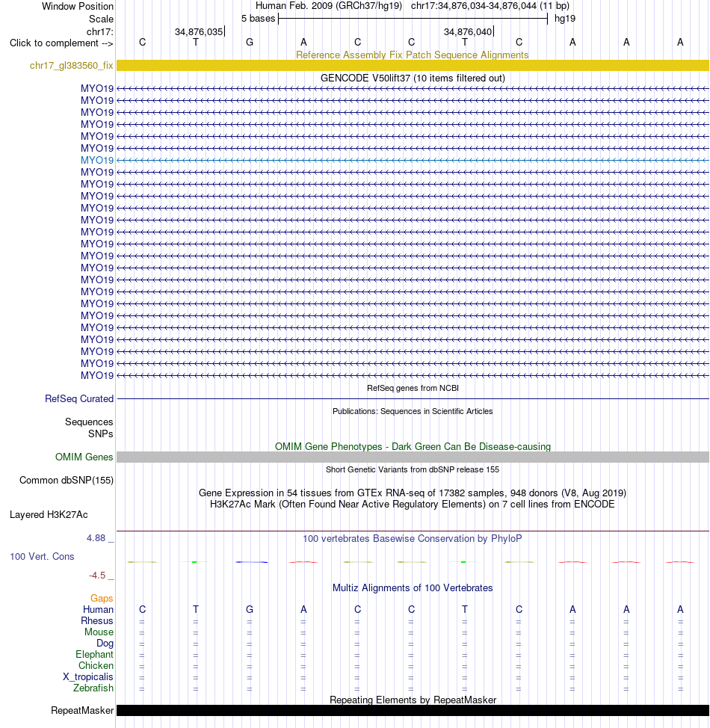Open OMIM Gene Phenotypes track title
The width and height of the screenshot is (710, 728).
pyautogui.click(x=413, y=447)
